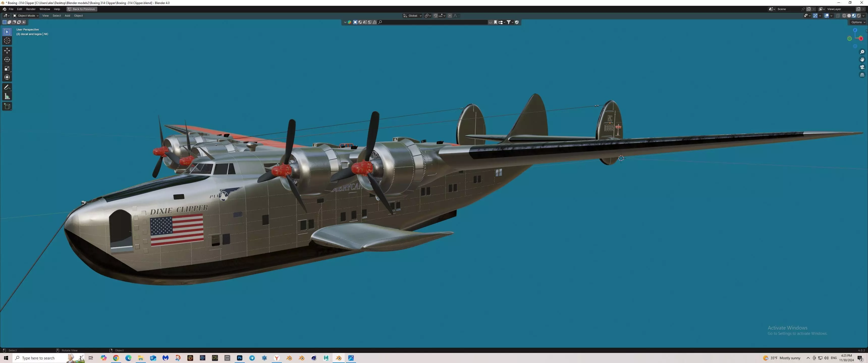
Task: Select the Move tool
Action: [x=7, y=50]
